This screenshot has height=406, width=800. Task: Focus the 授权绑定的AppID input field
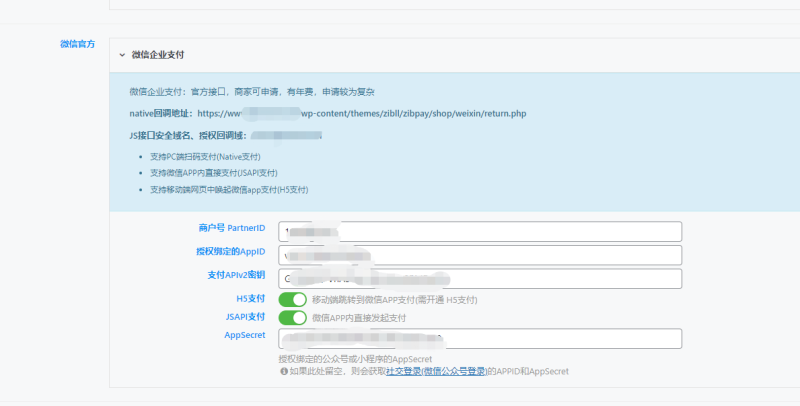point(480,255)
